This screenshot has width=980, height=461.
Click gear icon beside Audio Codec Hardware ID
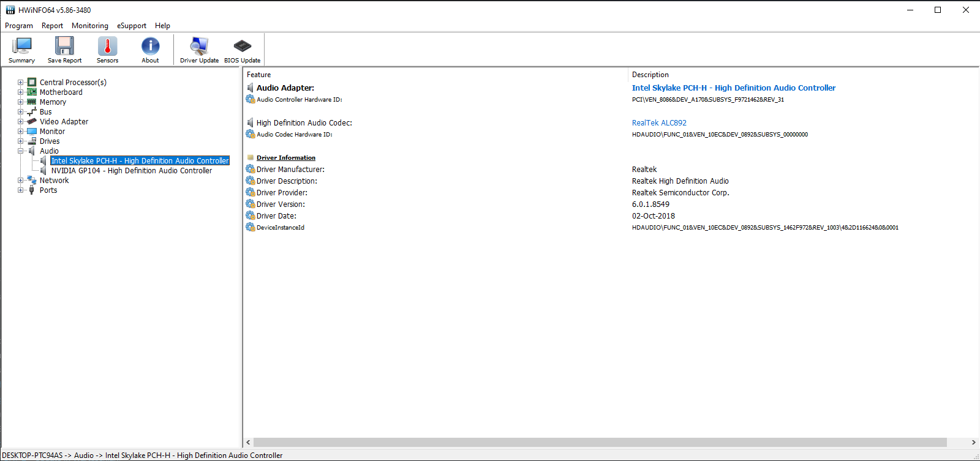(251, 134)
